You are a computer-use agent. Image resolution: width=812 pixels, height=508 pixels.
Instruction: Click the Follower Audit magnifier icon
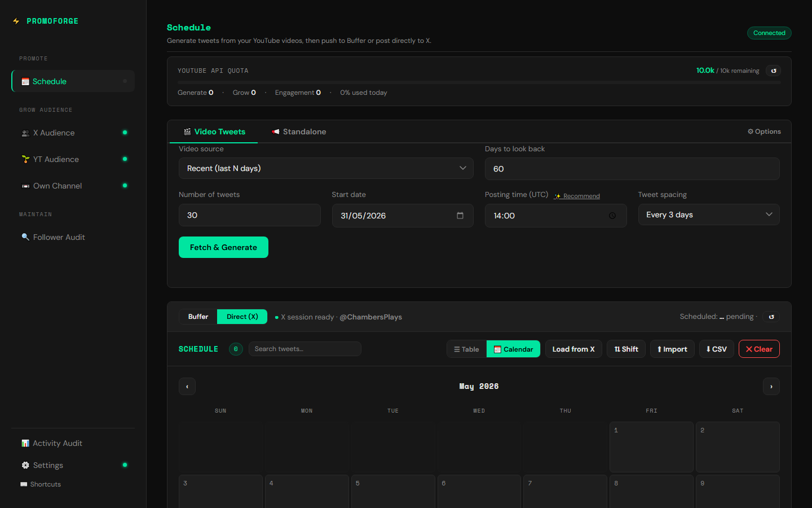(25, 237)
